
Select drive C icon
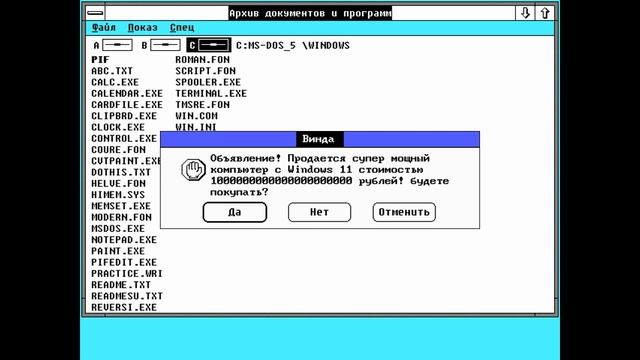(x=209, y=45)
